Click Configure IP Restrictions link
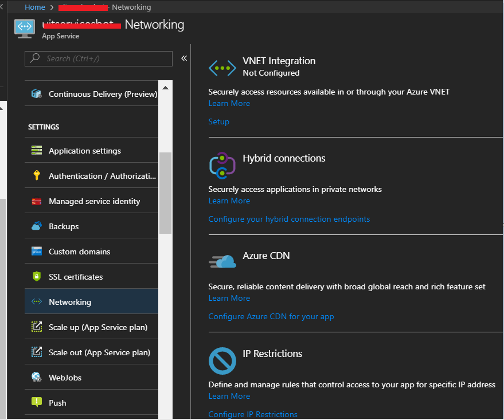This screenshot has width=504, height=420. click(253, 414)
